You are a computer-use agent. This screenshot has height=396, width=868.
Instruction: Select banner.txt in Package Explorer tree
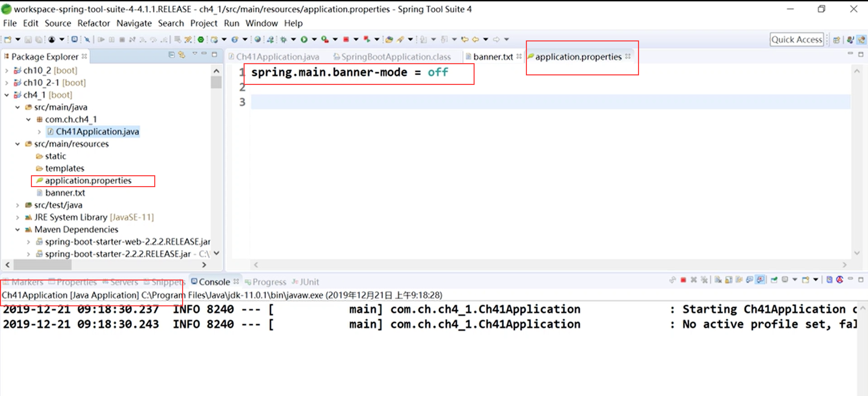tap(65, 193)
